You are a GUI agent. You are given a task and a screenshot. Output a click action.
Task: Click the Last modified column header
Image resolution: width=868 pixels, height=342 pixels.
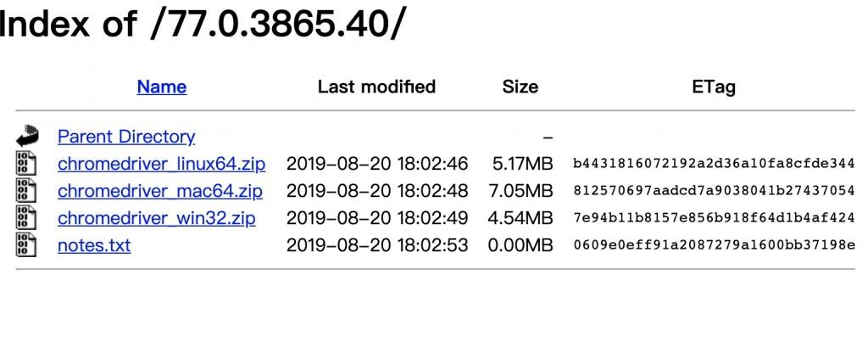(x=376, y=87)
